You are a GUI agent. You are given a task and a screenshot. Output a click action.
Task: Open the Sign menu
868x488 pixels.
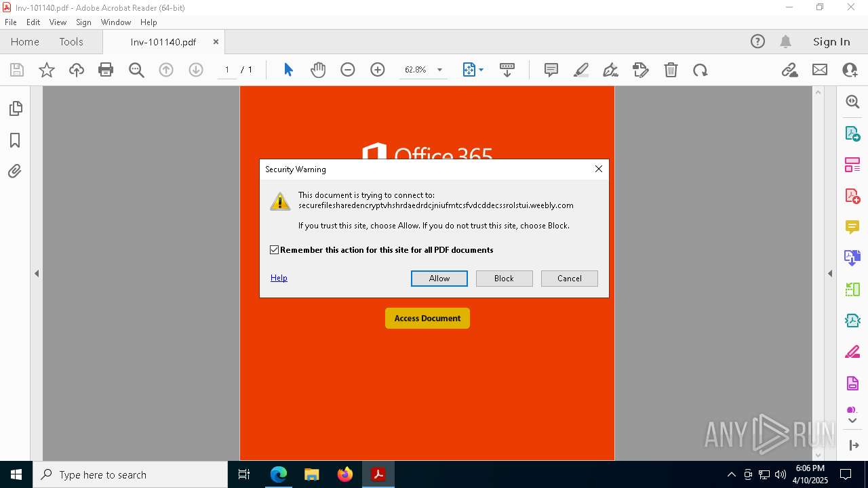[83, 22]
